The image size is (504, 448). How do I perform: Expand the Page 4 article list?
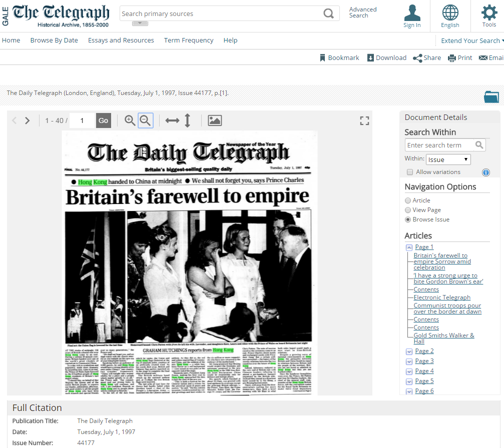click(x=409, y=371)
